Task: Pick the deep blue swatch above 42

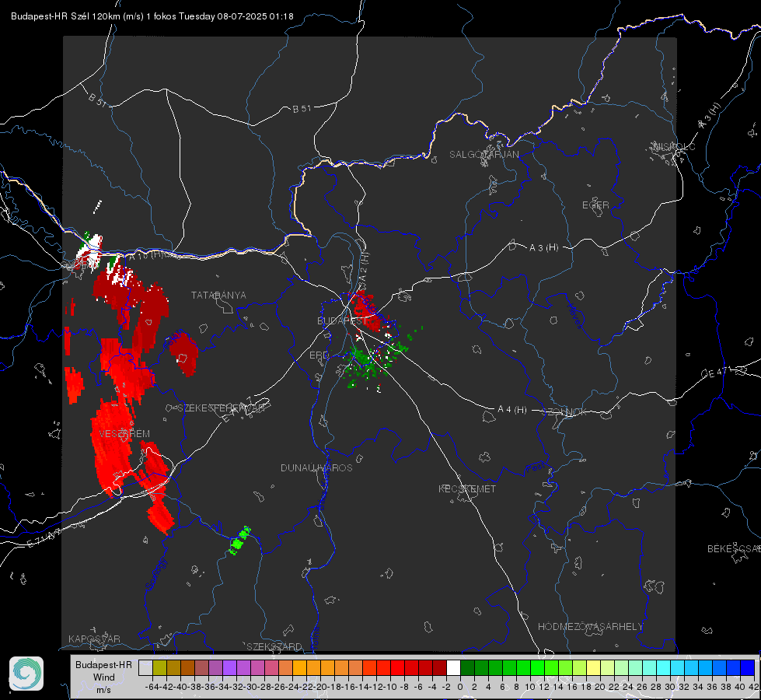Action: 747,667
